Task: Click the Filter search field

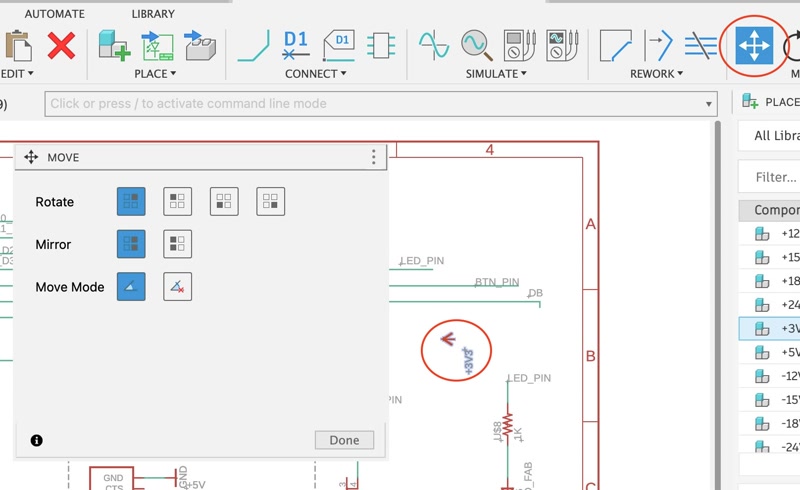Action: (x=769, y=177)
